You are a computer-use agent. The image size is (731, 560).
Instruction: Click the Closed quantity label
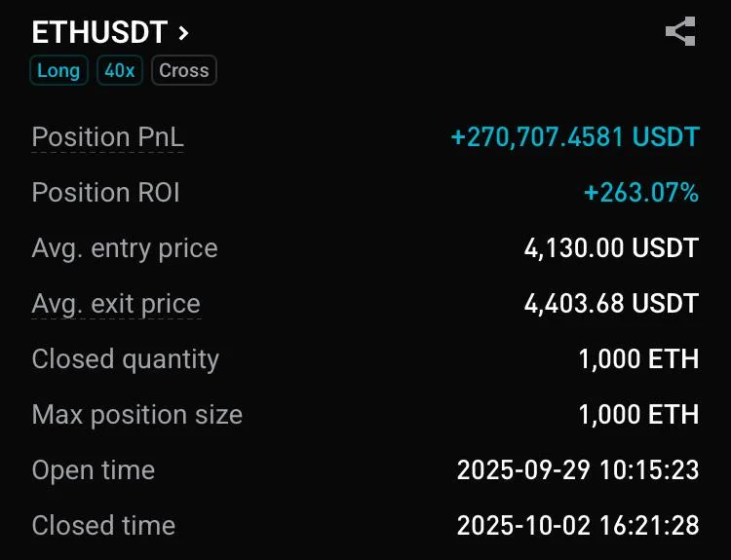pos(125,359)
